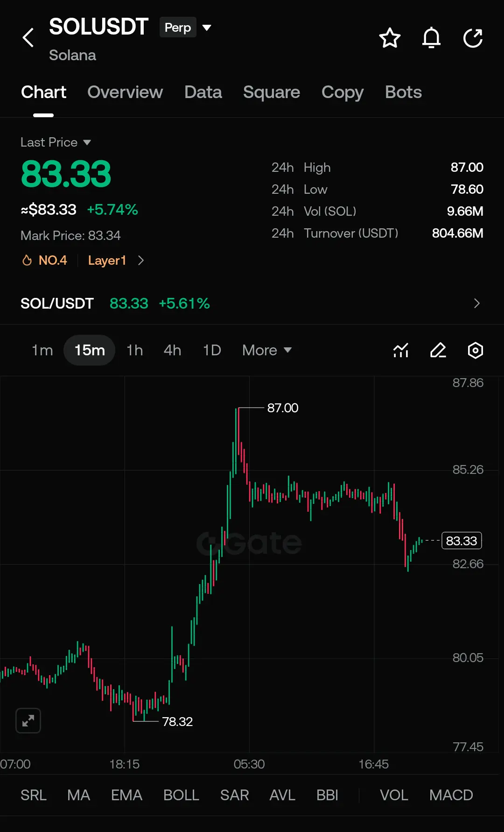The height and width of the screenshot is (832, 504).
Task: Switch to the Chart tab
Action: [43, 92]
